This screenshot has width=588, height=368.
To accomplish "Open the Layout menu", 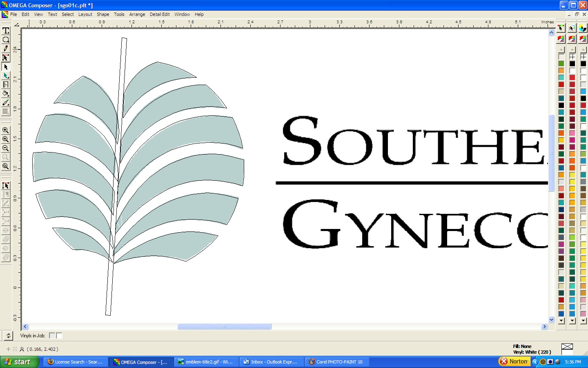I will pos(85,14).
